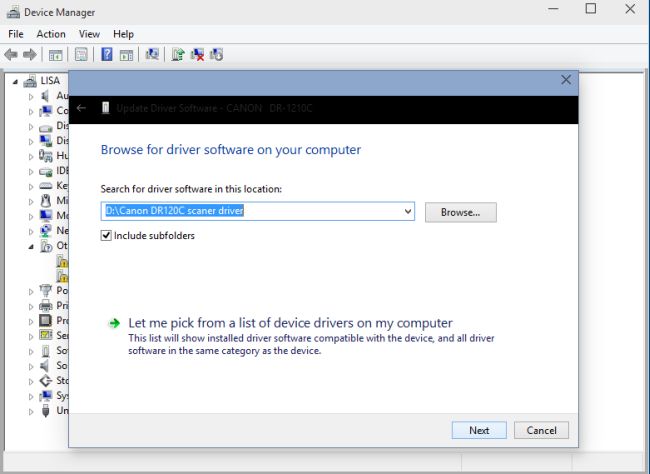
Task: Expand the 'Ke' keyboards category arrow
Action: pos(31,187)
